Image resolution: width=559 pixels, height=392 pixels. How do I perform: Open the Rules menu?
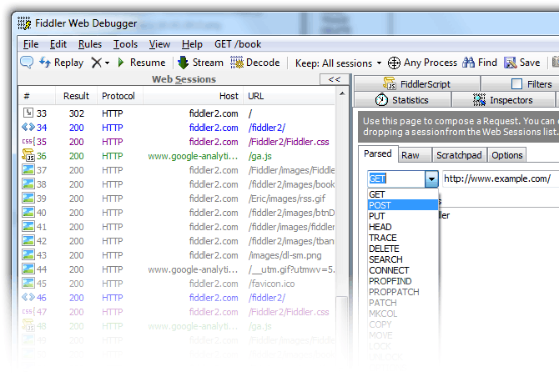[90, 44]
